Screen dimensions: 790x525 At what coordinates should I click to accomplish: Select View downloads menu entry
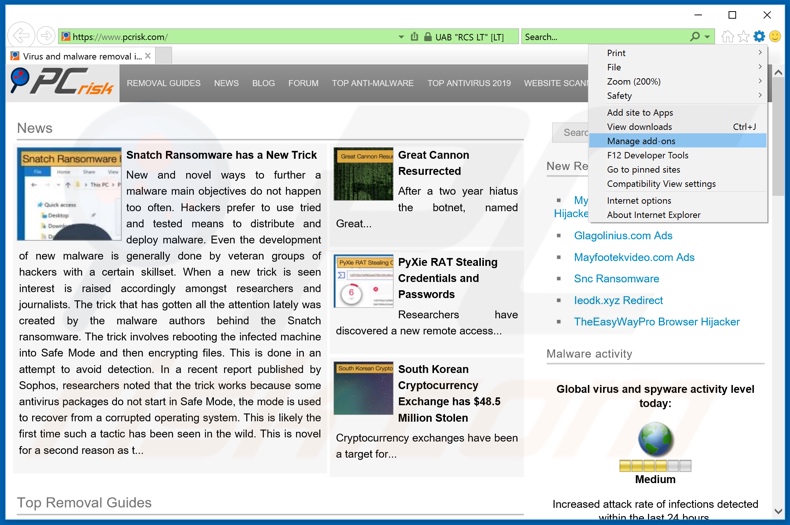click(x=678, y=126)
